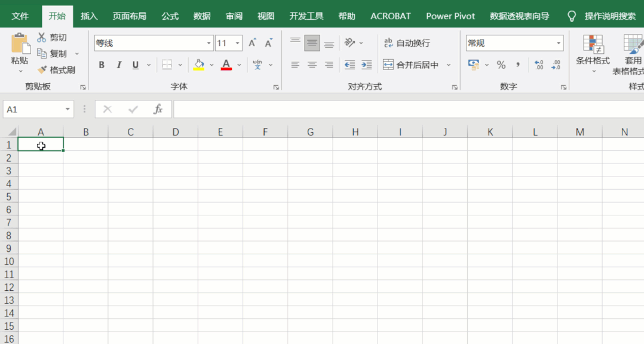
Task: Open the borders dropdown arrow
Action: pyautogui.click(x=180, y=65)
